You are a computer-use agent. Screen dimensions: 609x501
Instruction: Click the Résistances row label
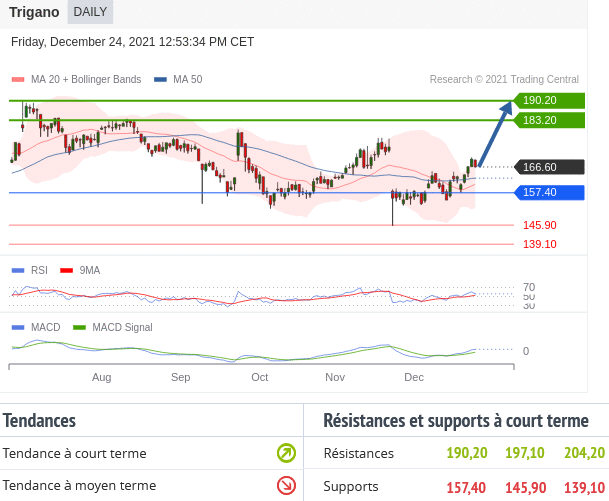click(x=358, y=453)
